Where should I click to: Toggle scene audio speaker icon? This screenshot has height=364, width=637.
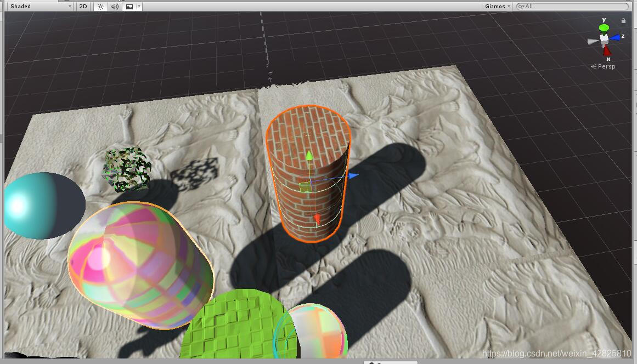click(115, 7)
